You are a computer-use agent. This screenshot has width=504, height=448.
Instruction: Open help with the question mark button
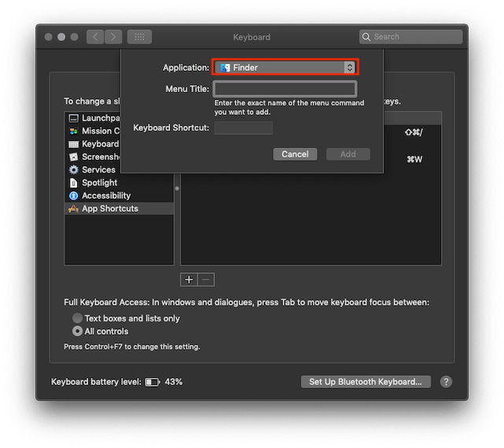click(447, 382)
